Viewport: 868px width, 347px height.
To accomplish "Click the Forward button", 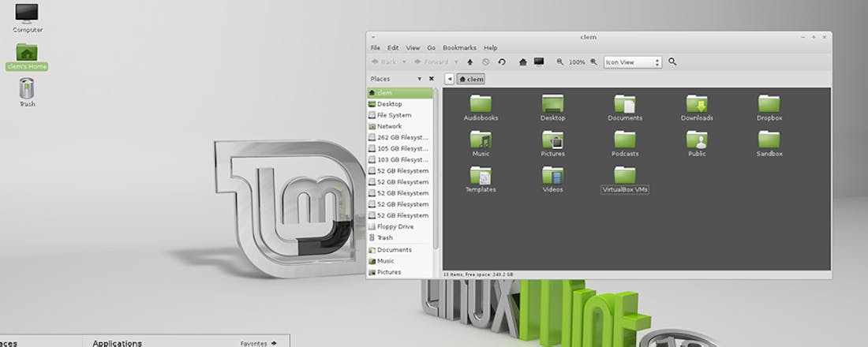I will tap(431, 62).
